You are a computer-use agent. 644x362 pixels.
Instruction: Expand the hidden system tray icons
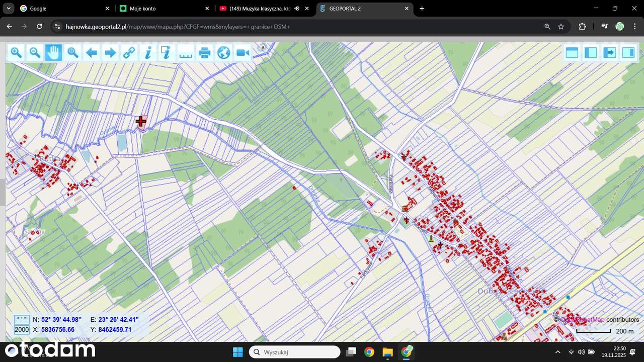(557, 352)
